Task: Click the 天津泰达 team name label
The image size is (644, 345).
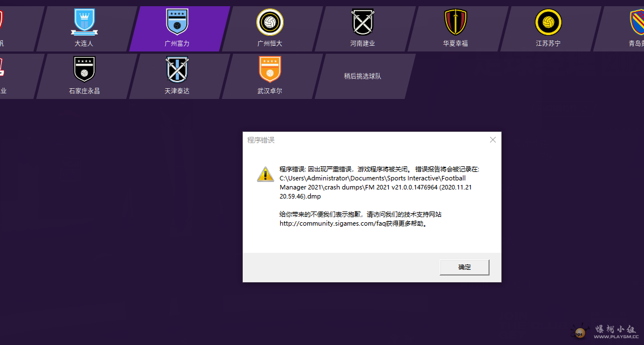Action: (x=177, y=90)
